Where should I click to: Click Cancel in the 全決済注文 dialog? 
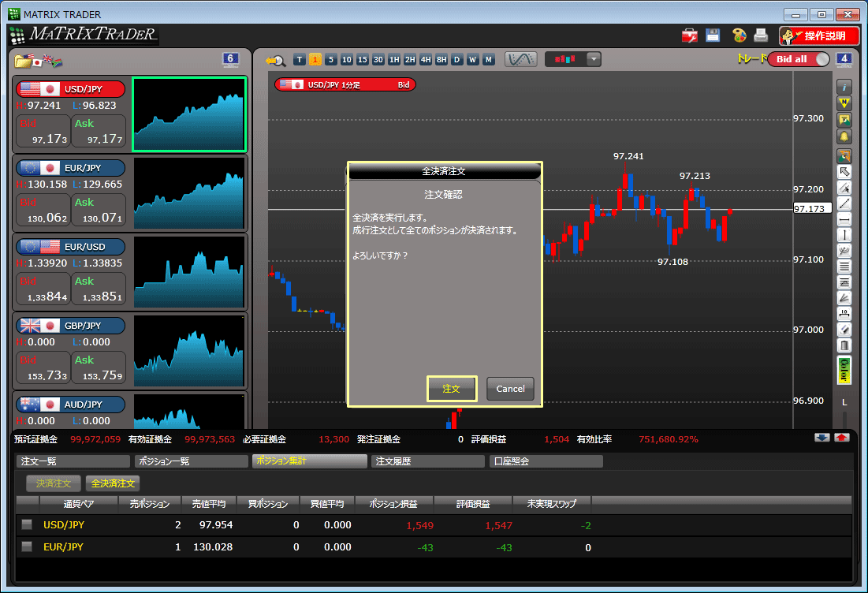point(510,389)
